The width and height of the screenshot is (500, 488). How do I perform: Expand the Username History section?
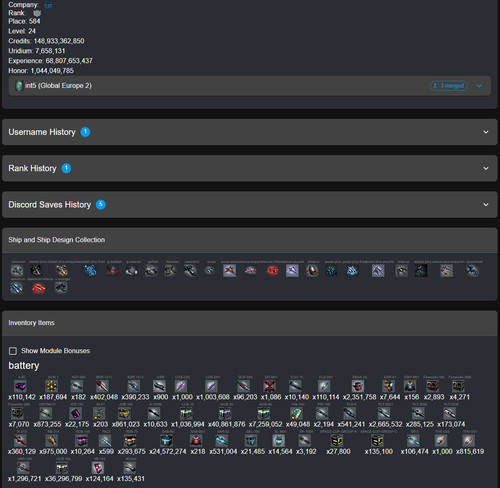tap(250, 132)
